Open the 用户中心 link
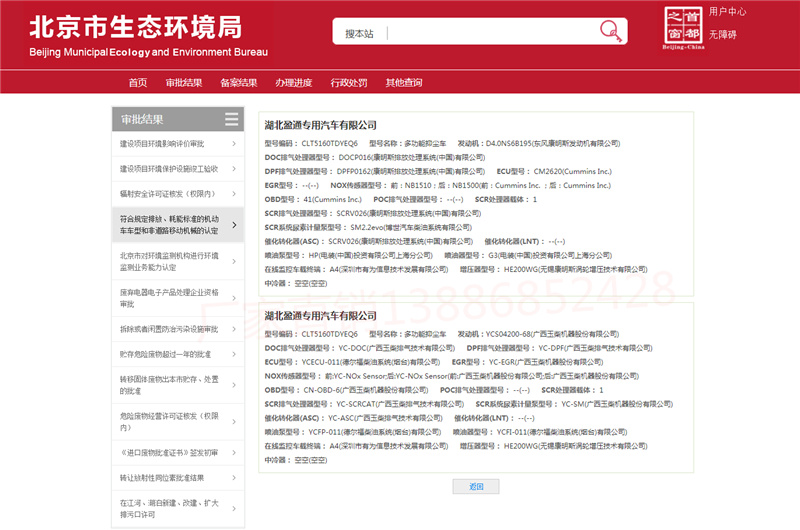800x530 pixels. [728, 12]
